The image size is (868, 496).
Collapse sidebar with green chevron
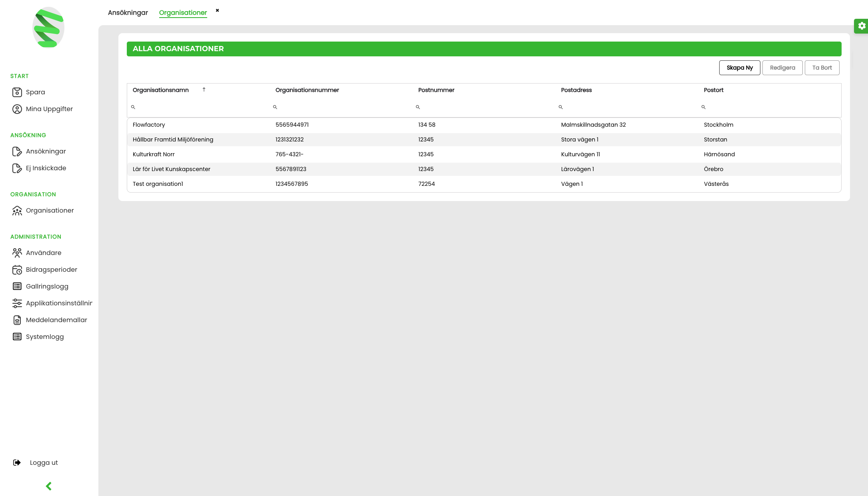49,486
